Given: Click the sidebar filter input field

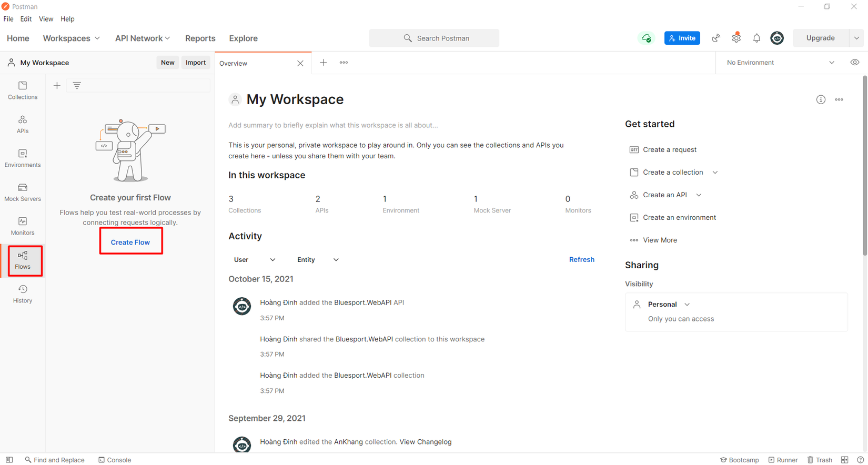Looking at the screenshot, I should pos(138,85).
